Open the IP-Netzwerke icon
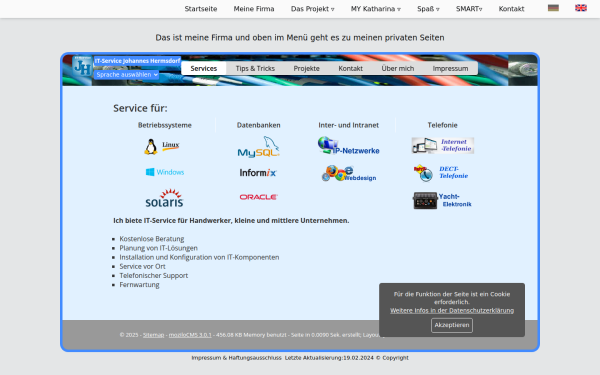 point(348,146)
